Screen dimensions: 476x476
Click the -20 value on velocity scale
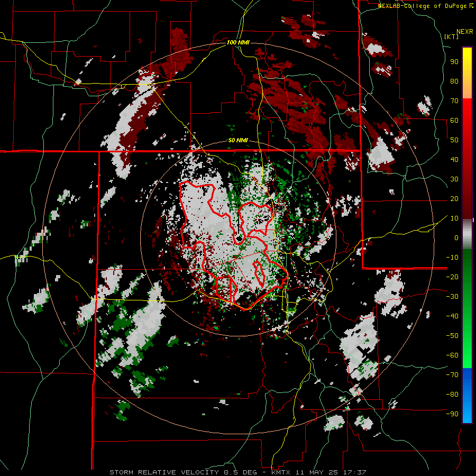click(x=452, y=277)
